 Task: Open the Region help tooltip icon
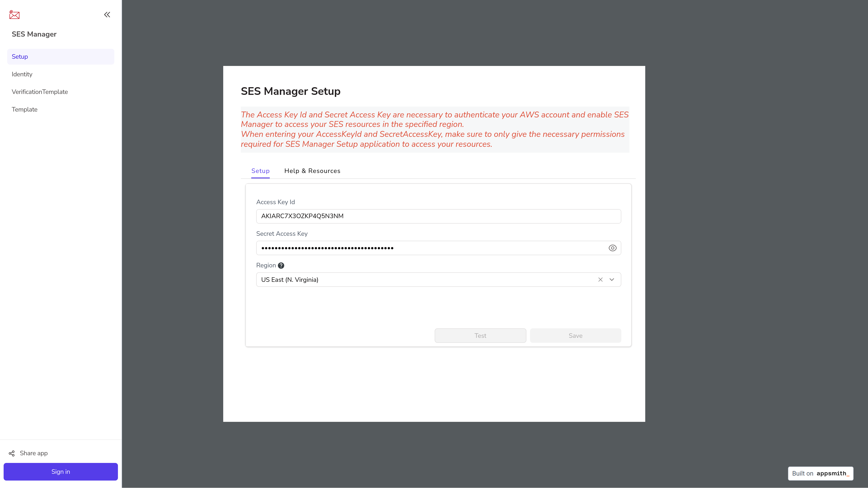[x=281, y=265]
